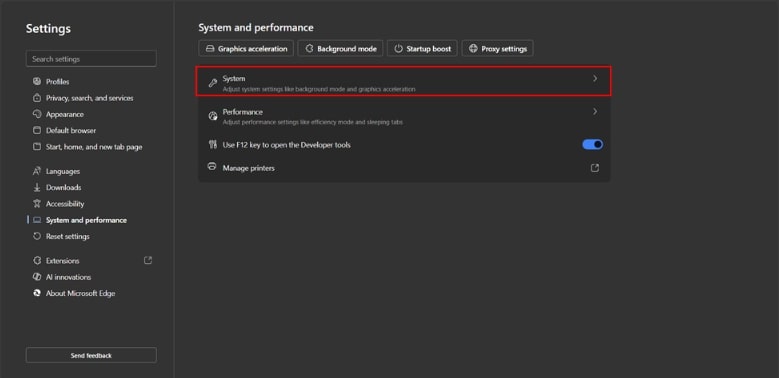Click in the Search settings field
Image resolution: width=781 pixels, height=378 pixels.
[91, 58]
